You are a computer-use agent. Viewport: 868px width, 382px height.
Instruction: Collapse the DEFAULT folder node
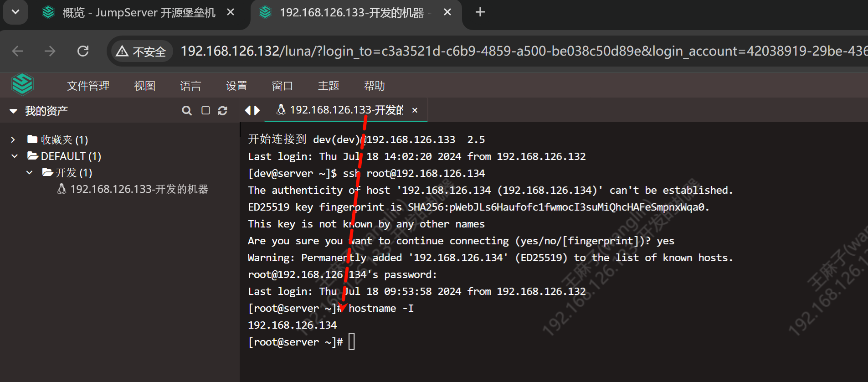[x=15, y=156]
